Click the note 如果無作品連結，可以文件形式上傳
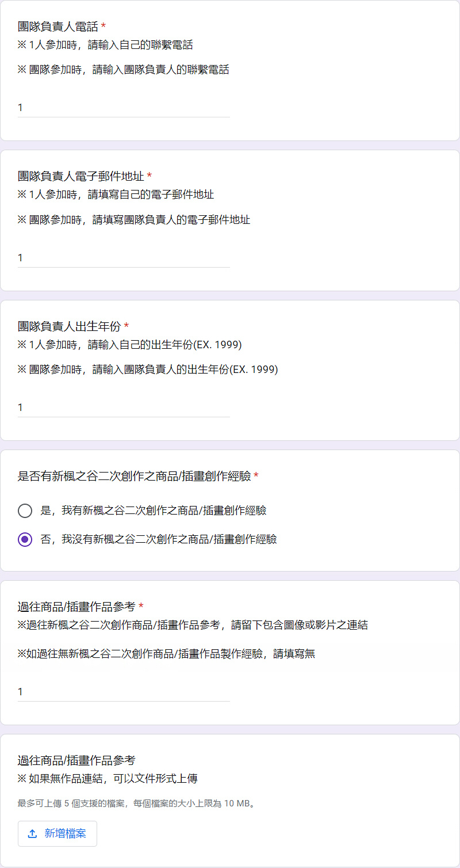The height and width of the screenshot is (868, 460). (108, 779)
